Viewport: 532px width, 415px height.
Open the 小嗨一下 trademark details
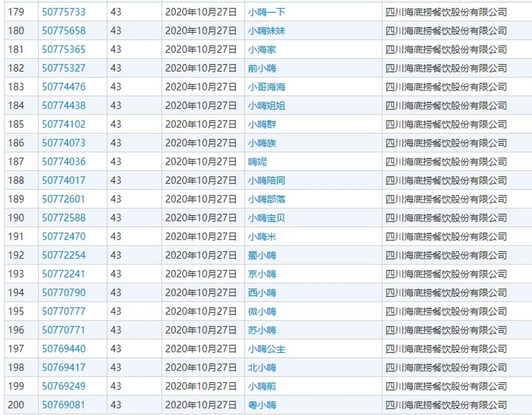pyautogui.click(x=266, y=12)
